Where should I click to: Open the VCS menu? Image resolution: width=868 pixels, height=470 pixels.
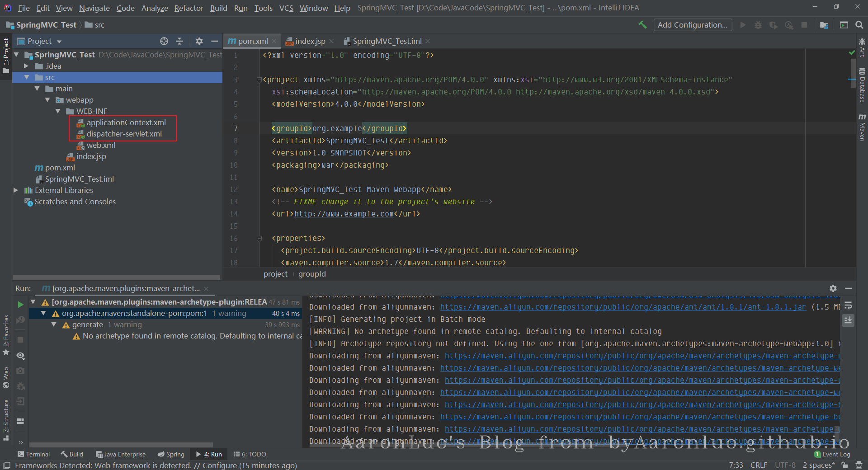coord(286,8)
